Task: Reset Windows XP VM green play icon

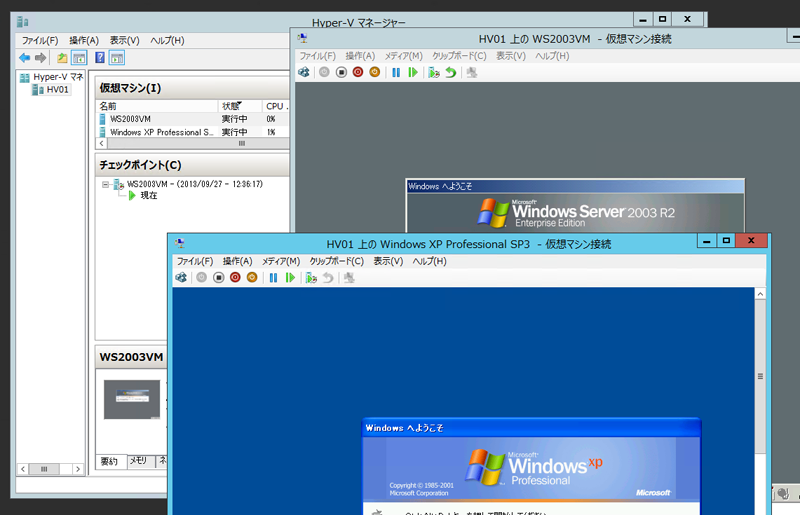Action: [x=290, y=278]
